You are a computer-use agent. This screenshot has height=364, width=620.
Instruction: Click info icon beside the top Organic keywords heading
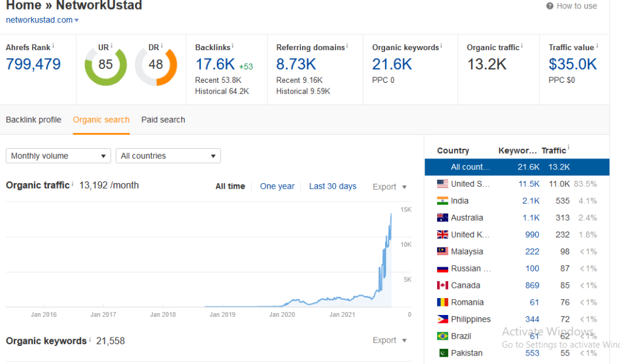441,46
